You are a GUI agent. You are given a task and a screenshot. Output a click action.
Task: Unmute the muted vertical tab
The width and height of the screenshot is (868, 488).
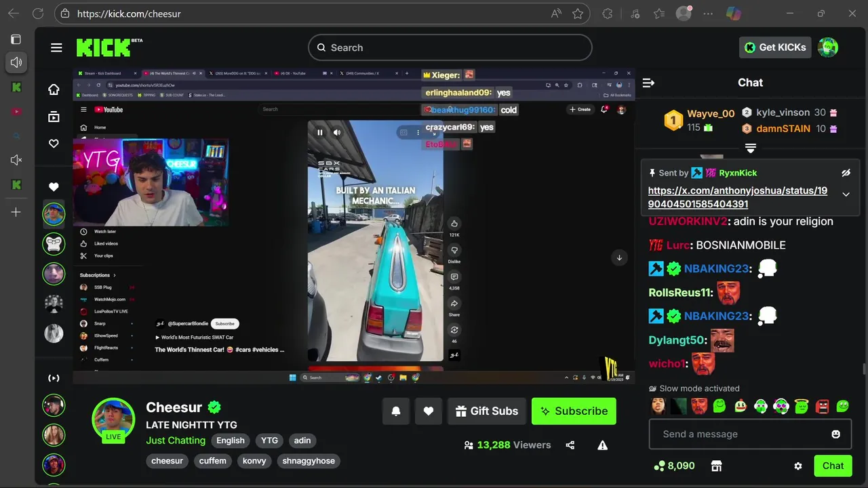coord(16,160)
